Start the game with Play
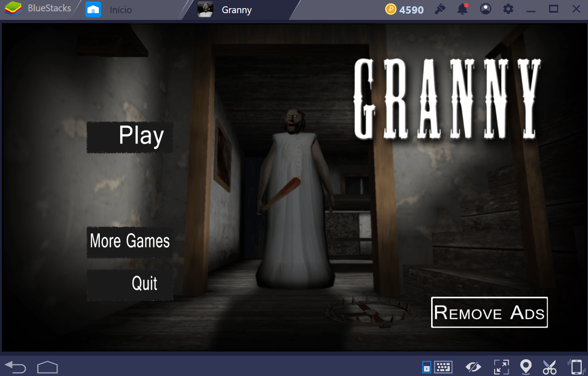Image resolution: width=588 pixels, height=376 pixels. coord(130,137)
